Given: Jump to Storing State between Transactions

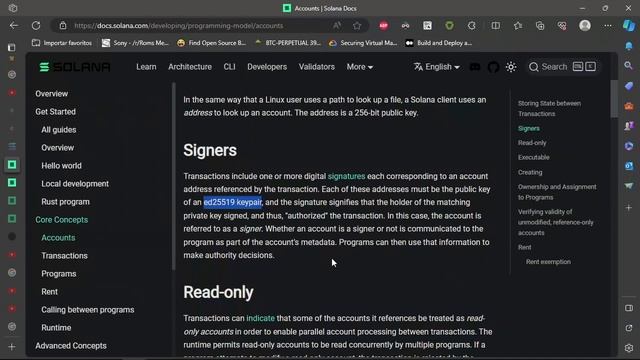Looking at the screenshot, I should (x=549, y=109).
